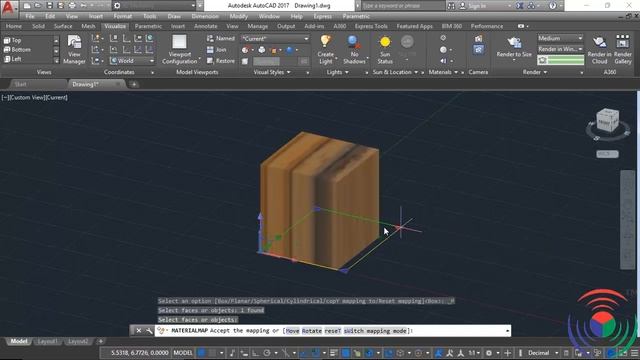Open the World UCS dropdown
The image size is (640, 360).
tap(133, 61)
